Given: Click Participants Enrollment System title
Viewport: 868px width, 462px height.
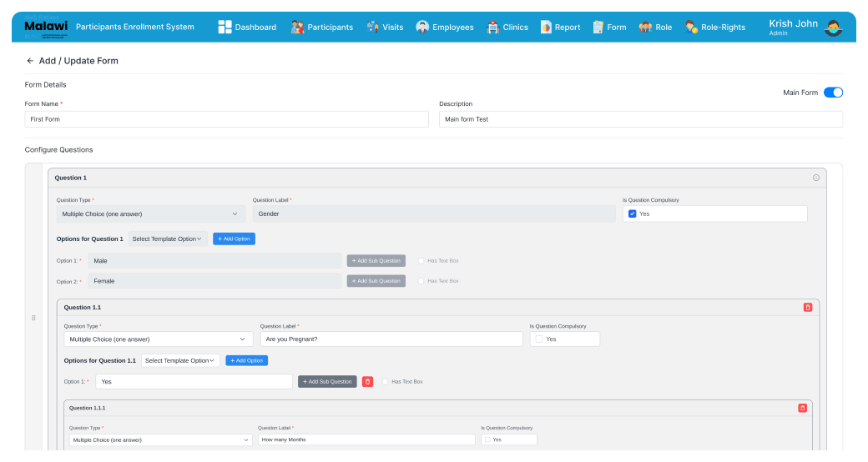Looking at the screenshot, I should tap(135, 27).
